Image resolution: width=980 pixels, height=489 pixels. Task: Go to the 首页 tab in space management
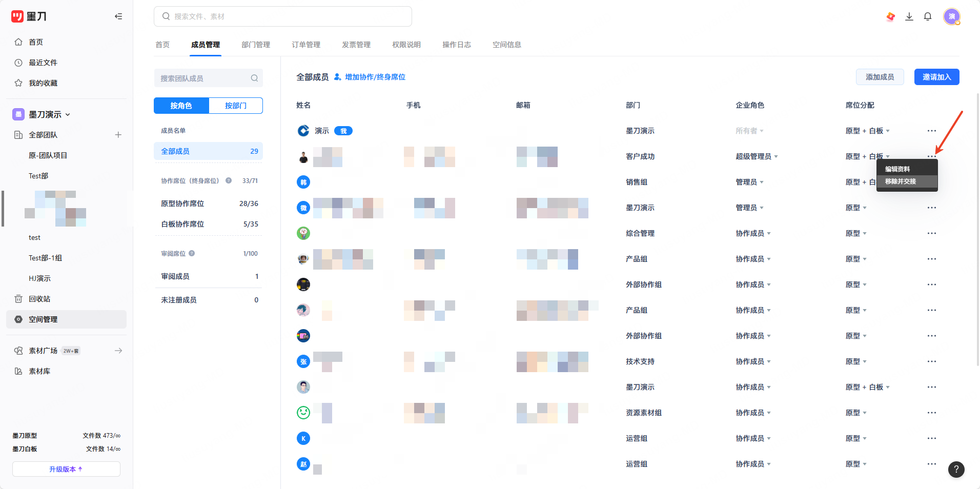162,45
